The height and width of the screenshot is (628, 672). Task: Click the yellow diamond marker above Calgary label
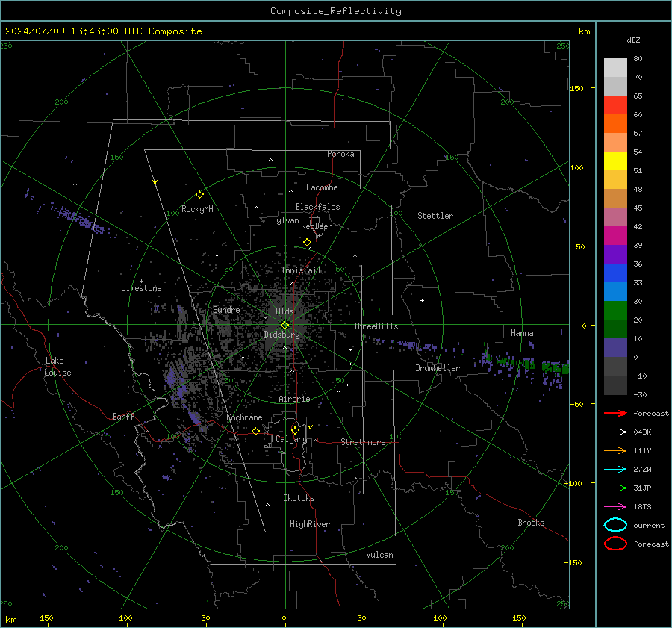click(x=295, y=430)
